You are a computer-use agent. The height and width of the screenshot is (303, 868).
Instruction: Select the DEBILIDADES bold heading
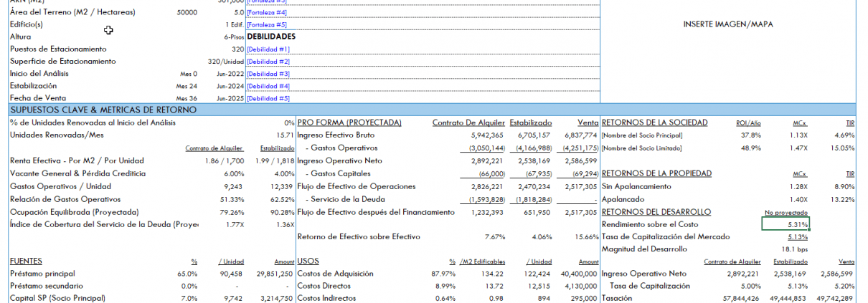(x=271, y=37)
